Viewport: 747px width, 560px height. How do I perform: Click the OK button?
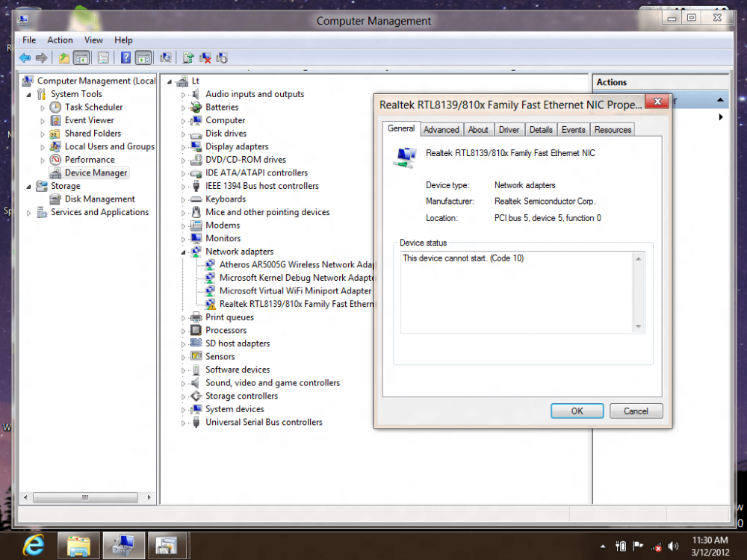tap(577, 411)
